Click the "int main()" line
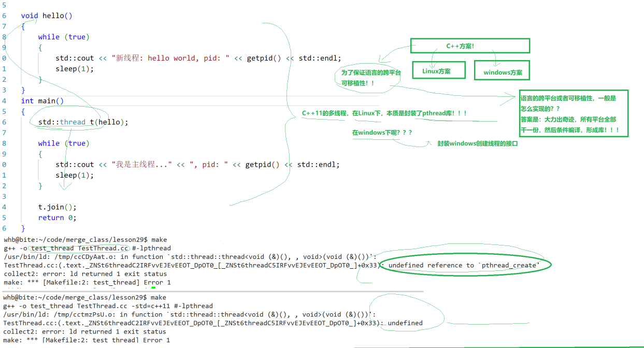 click(x=42, y=101)
